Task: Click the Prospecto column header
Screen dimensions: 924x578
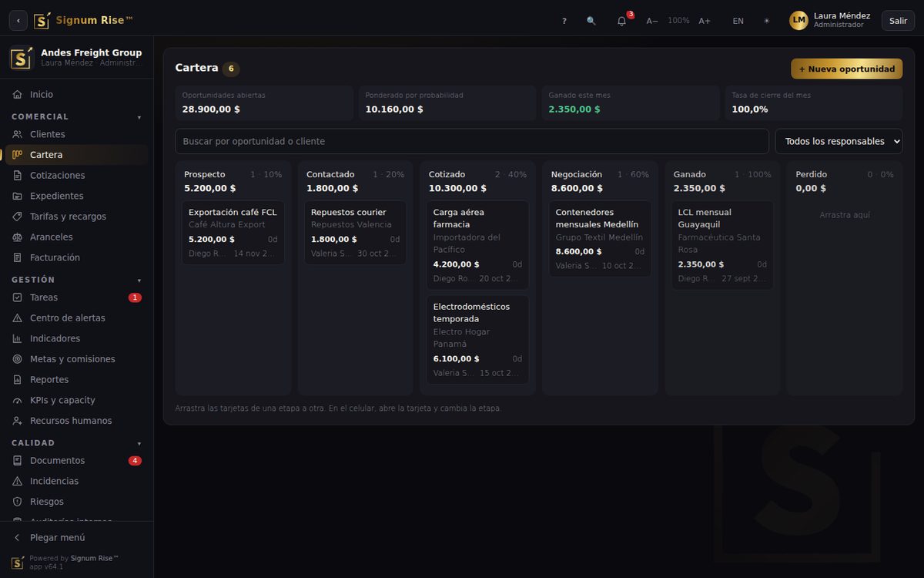Action: click(233, 181)
